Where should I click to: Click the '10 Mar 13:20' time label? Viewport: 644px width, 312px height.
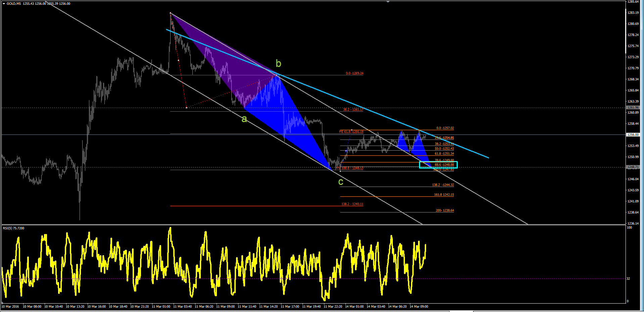pyautogui.click(x=75, y=307)
